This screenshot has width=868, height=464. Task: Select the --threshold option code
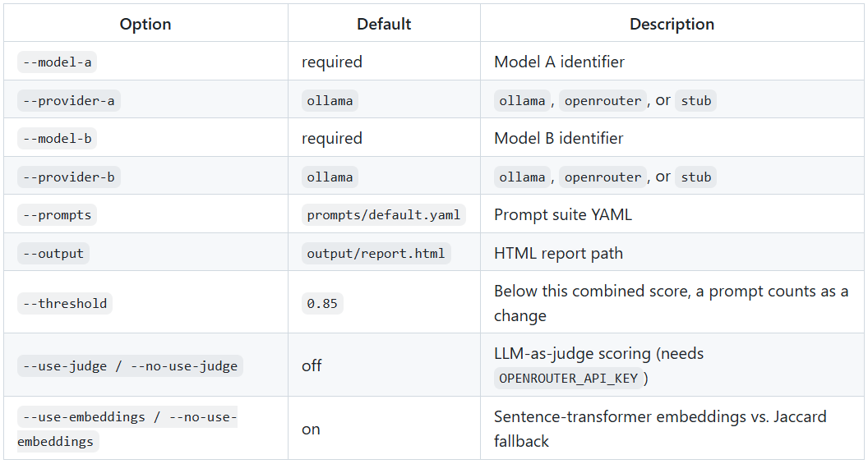[65, 304]
